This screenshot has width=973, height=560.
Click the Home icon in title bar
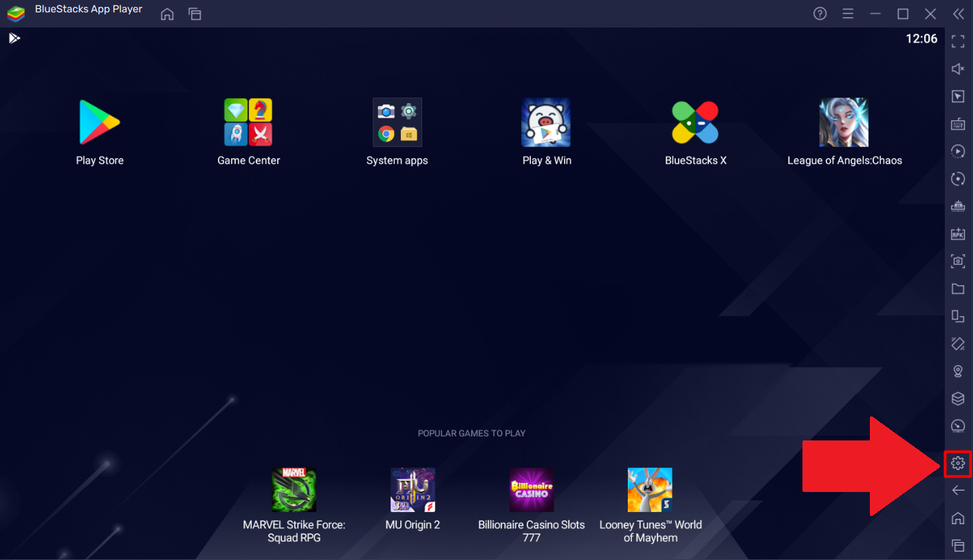point(167,14)
